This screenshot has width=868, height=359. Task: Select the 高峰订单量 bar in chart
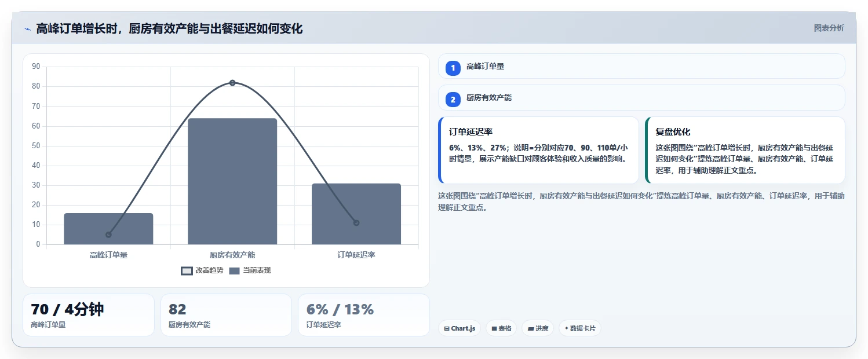(x=108, y=229)
